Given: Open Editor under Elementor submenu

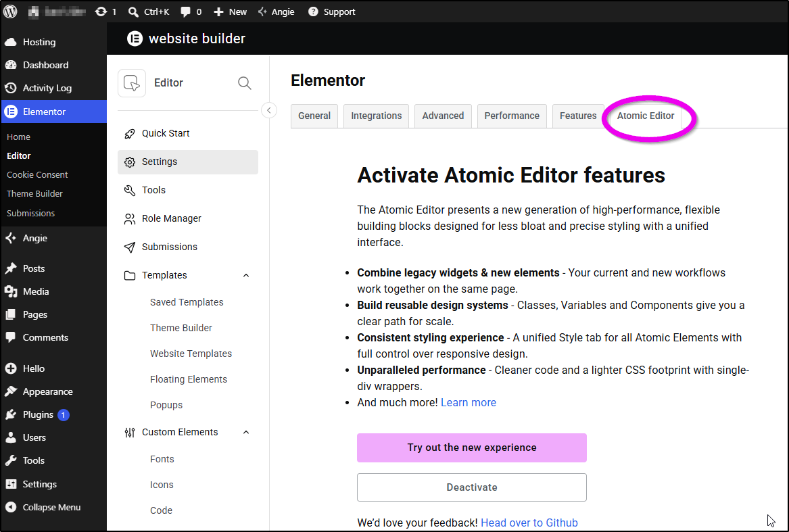Looking at the screenshot, I should (19, 156).
